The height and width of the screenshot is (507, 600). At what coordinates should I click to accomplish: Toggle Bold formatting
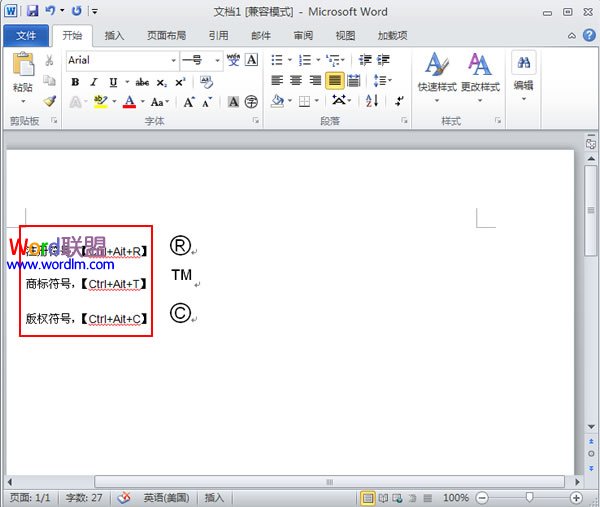click(75, 82)
